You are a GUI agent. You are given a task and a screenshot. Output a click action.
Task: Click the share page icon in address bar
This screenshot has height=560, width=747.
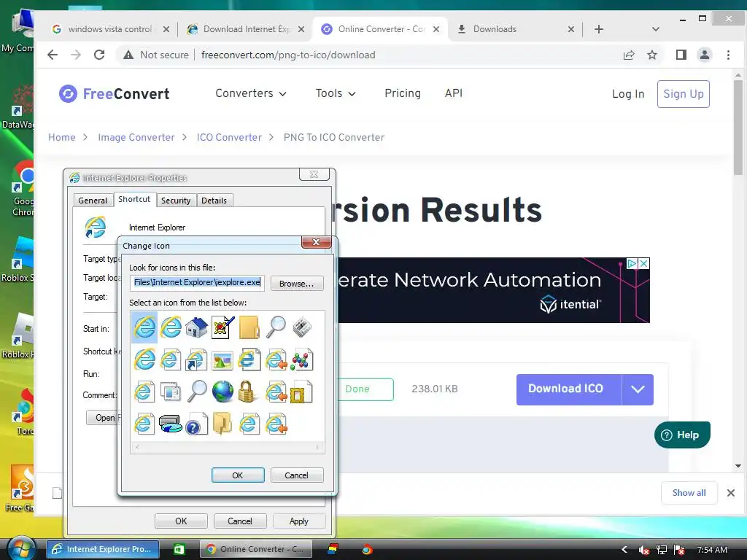(629, 55)
